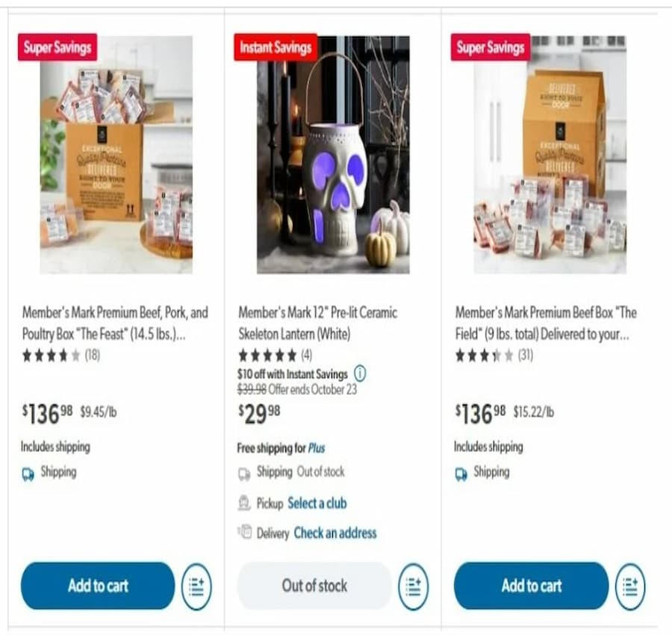Screen dimensions: 672x635
Task: Add The Field beef box to list icon
Action: pyautogui.click(x=630, y=586)
